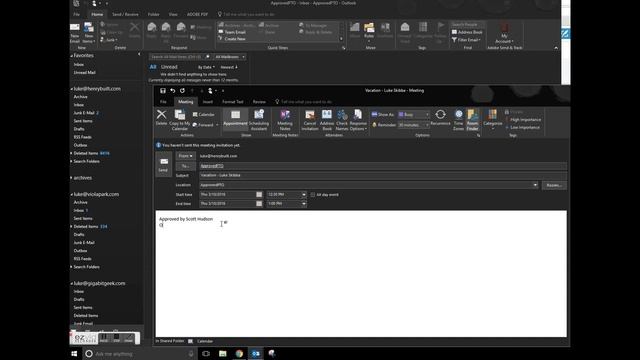
Task: Open the Format Text tab
Action: [233, 102]
